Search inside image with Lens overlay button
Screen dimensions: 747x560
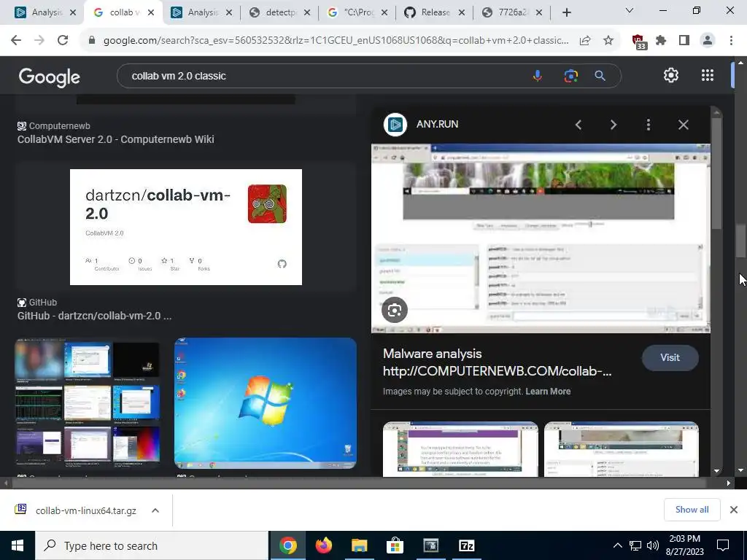tap(395, 310)
